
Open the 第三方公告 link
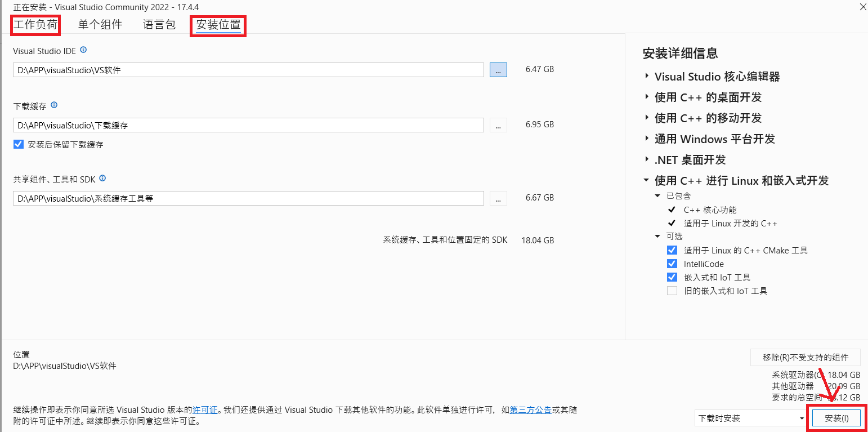[x=530, y=410]
